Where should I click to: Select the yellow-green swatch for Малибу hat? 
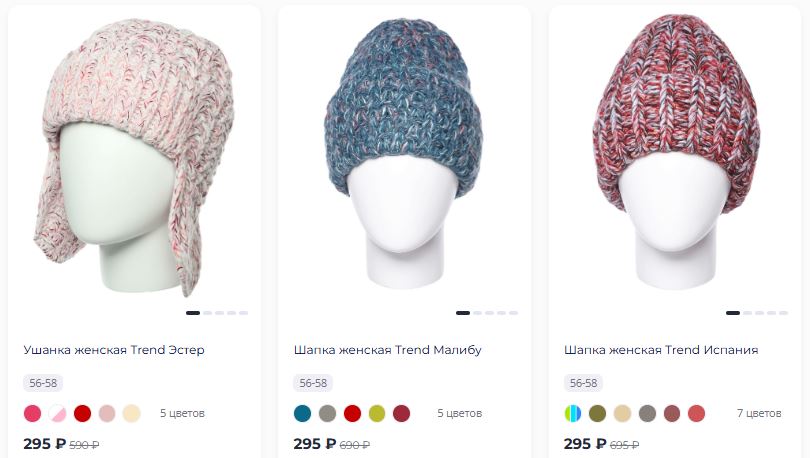click(x=377, y=414)
